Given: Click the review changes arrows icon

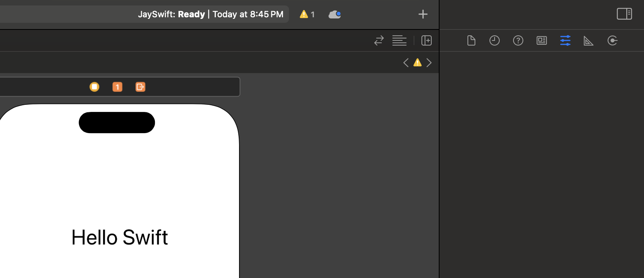Looking at the screenshot, I should click(x=379, y=40).
